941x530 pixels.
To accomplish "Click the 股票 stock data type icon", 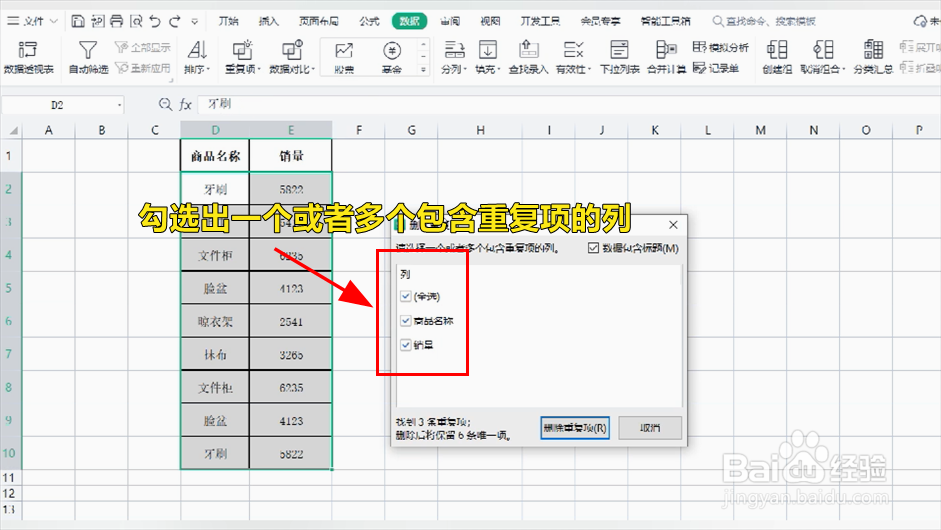I will 344,58.
